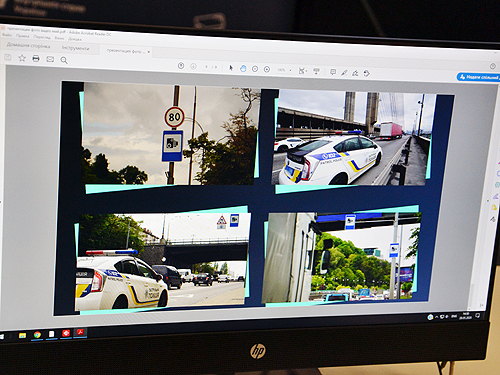500x375 pixels.
Task: Toggle the hand pan tool
Action: 243,69
